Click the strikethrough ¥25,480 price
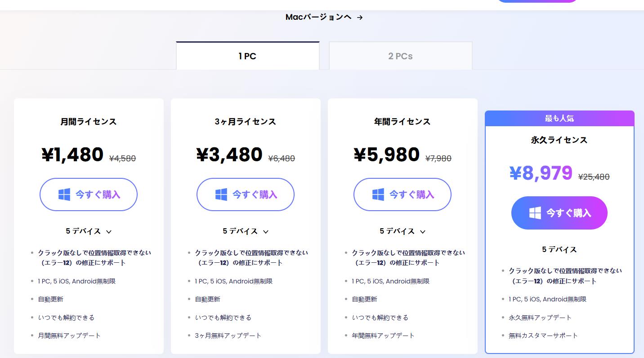This screenshot has height=358, width=644. [x=594, y=177]
